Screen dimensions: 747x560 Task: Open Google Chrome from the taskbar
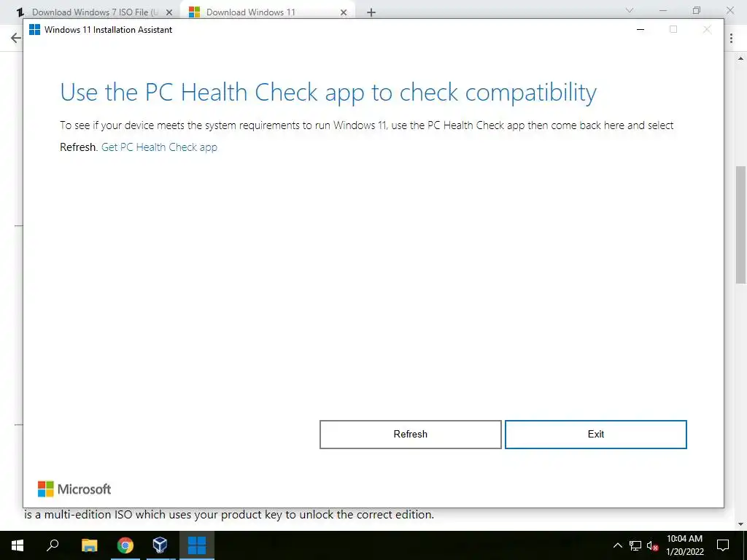pos(125,545)
